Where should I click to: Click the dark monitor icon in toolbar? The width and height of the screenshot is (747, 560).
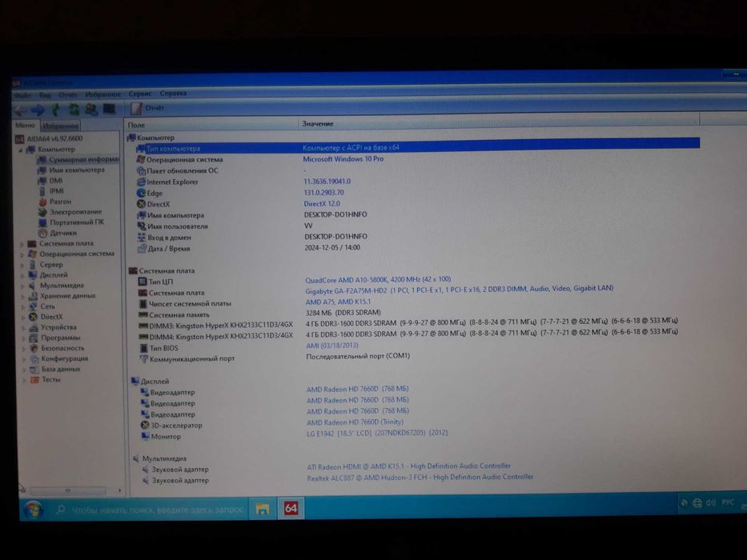click(109, 110)
